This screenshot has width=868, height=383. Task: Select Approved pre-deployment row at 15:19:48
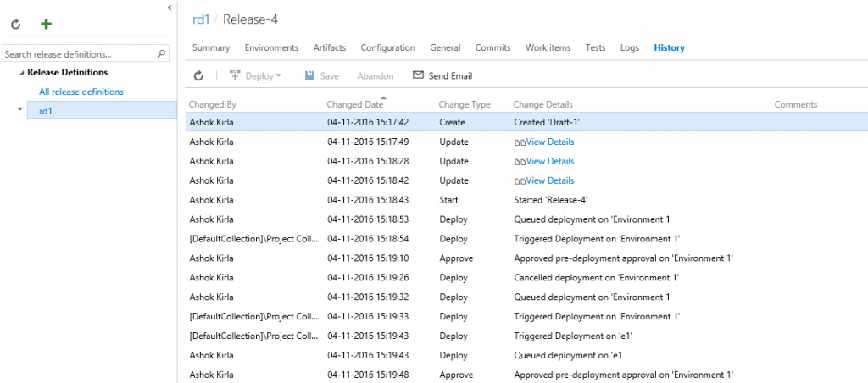[527, 375]
